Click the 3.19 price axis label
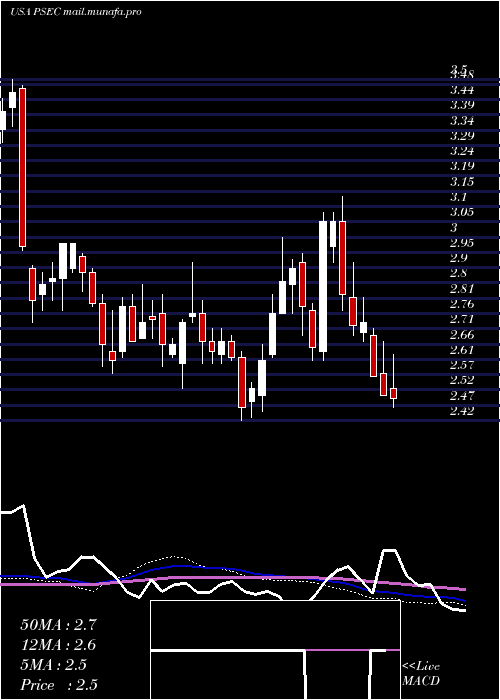500x700 pixels. 462,166
